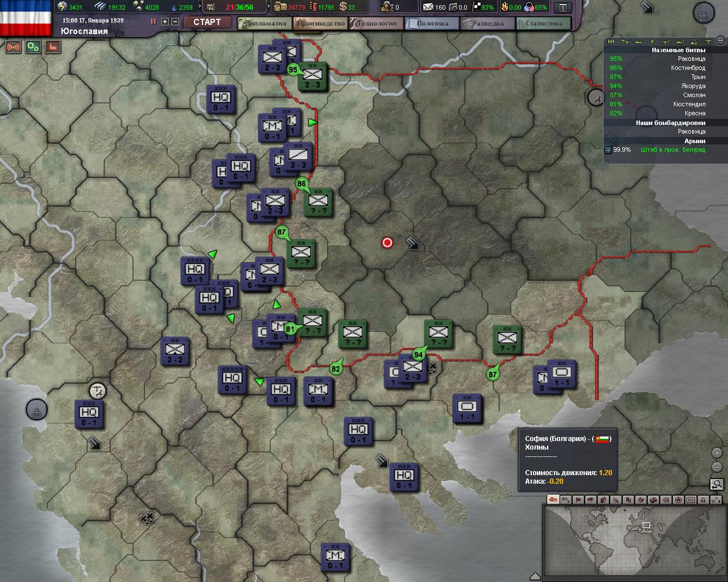Decrease game speed with the minus button
Image resolution: width=728 pixels, height=582 pixels.
(175, 22)
